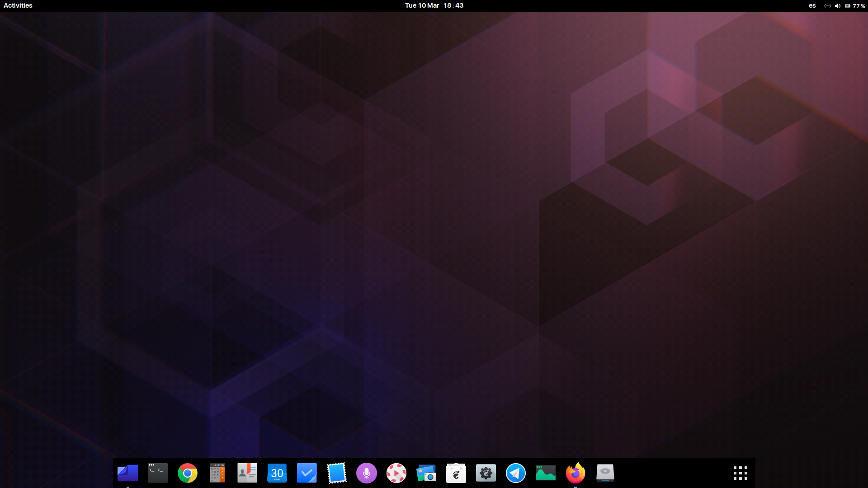Launch the red-white play button media app

[x=396, y=473]
